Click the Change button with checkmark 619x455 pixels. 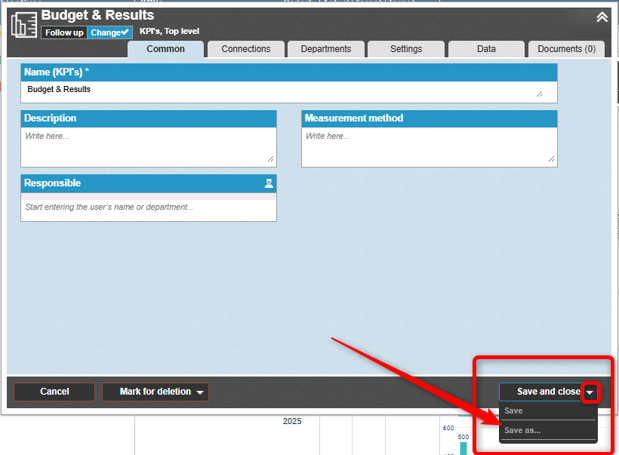pos(110,33)
